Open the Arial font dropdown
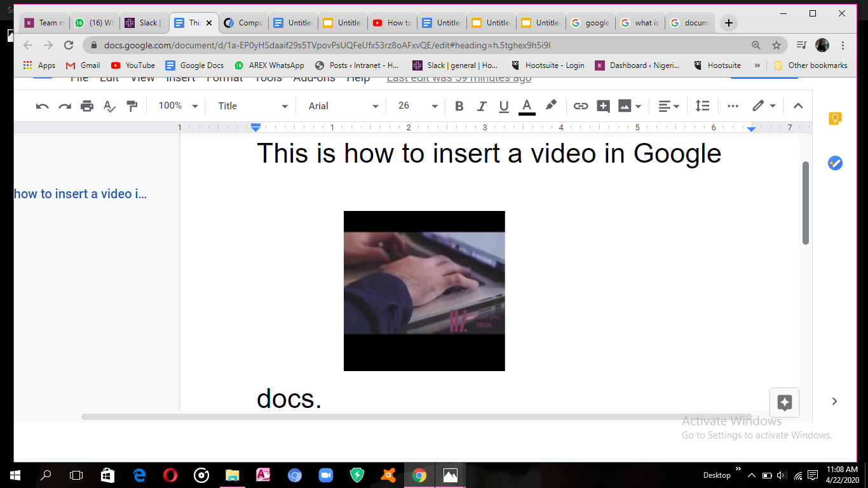 point(343,106)
